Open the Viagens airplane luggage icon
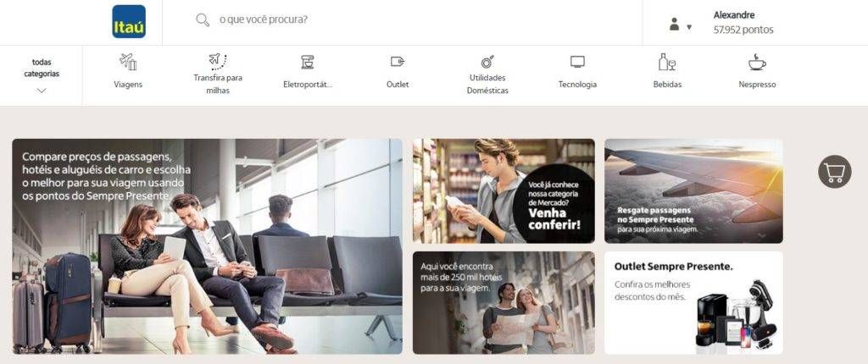This screenshot has width=868, height=364. coord(129,62)
